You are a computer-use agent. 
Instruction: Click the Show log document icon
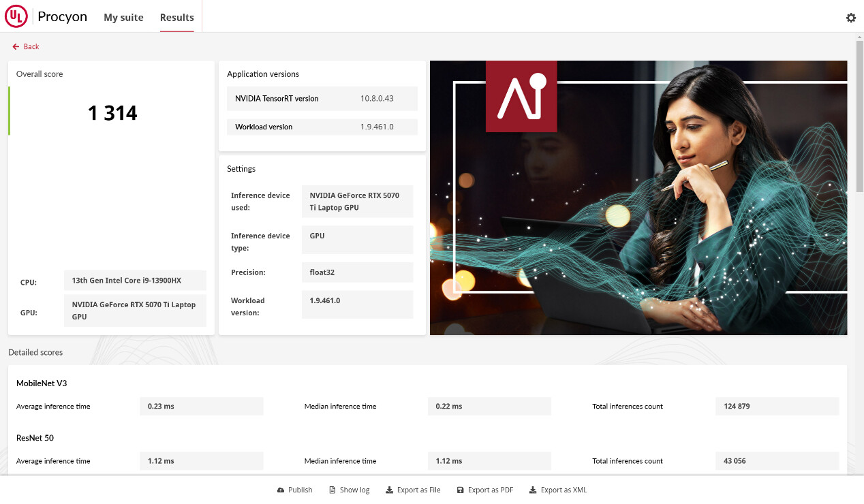pos(333,490)
